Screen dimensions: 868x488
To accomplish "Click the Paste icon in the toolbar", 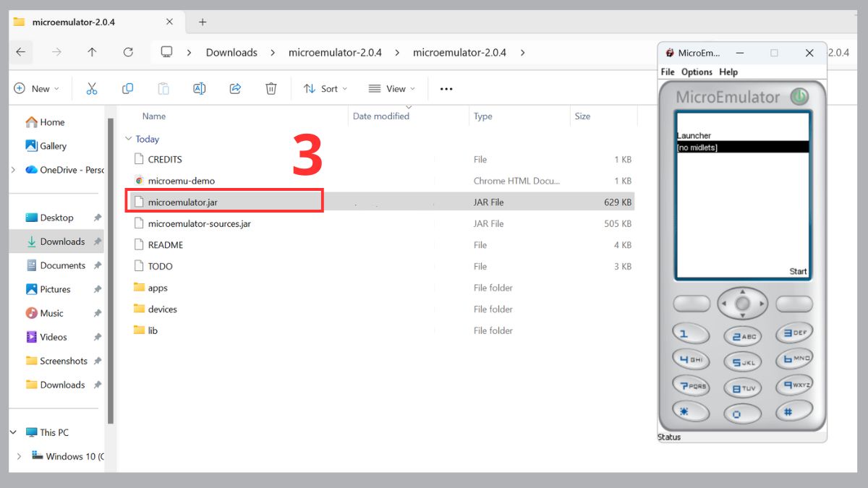I will click(x=163, y=87).
